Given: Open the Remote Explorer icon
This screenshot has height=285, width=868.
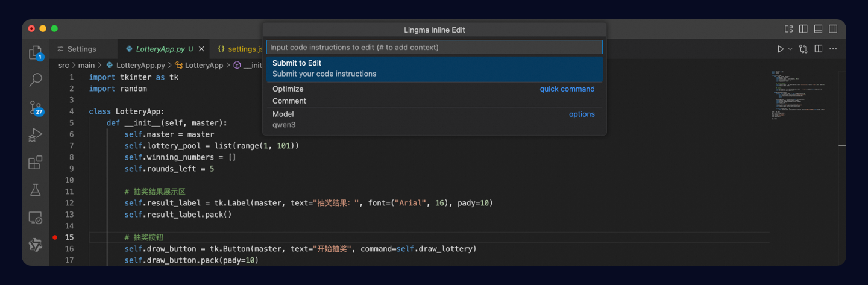Looking at the screenshot, I should pyautogui.click(x=36, y=218).
